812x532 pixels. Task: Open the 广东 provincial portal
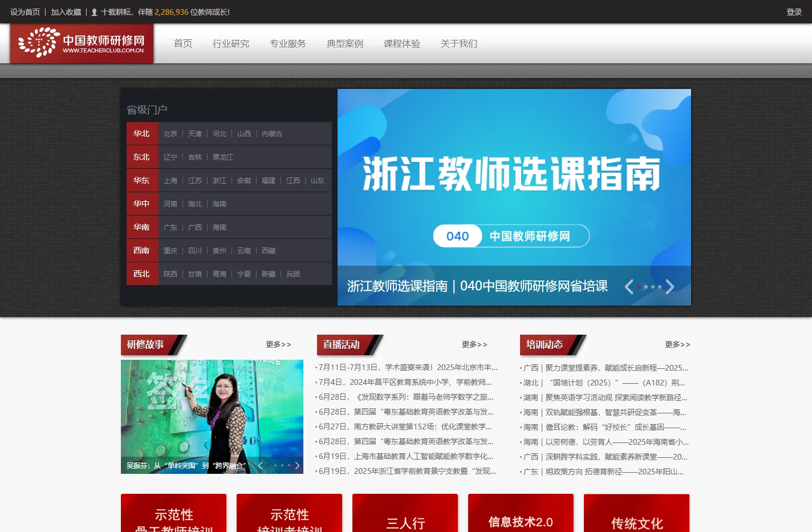point(170,227)
